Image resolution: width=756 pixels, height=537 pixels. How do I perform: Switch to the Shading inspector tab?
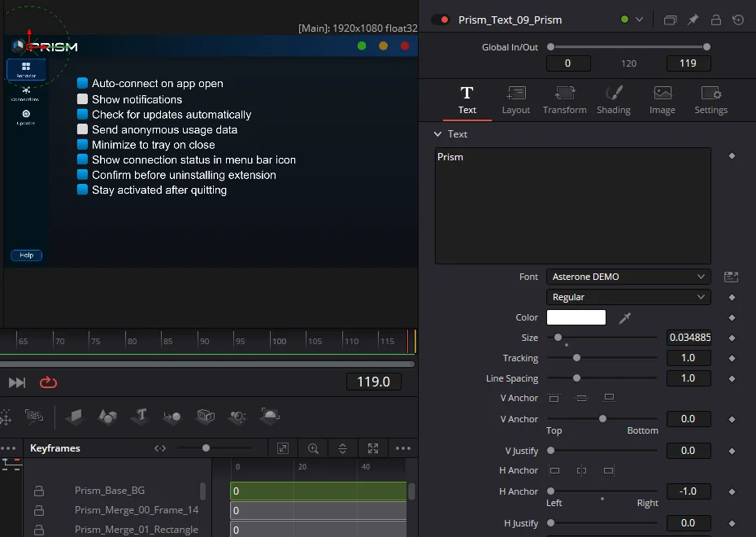613,100
